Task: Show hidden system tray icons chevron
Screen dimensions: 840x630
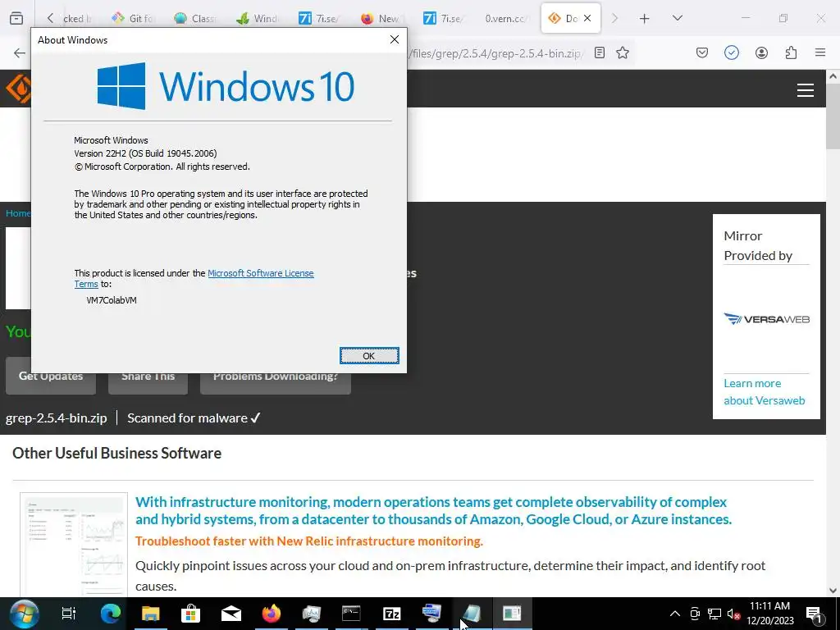Action: coord(675,614)
